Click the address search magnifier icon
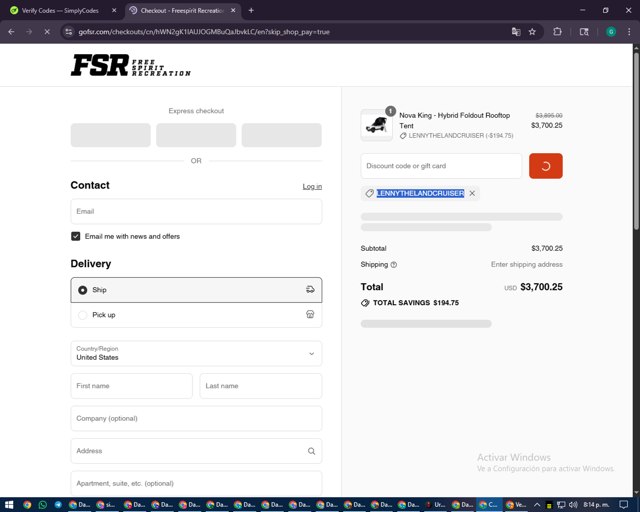The image size is (640, 512). click(311, 451)
